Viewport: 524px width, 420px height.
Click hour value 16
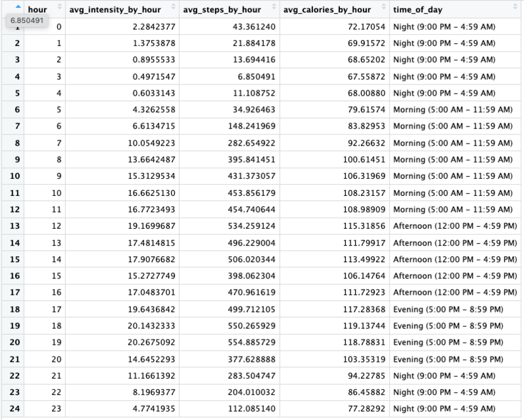tap(56, 292)
